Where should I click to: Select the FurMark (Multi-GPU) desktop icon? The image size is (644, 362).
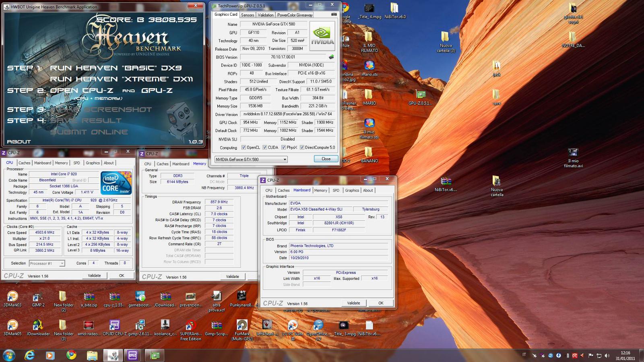click(x=242, y=330)
